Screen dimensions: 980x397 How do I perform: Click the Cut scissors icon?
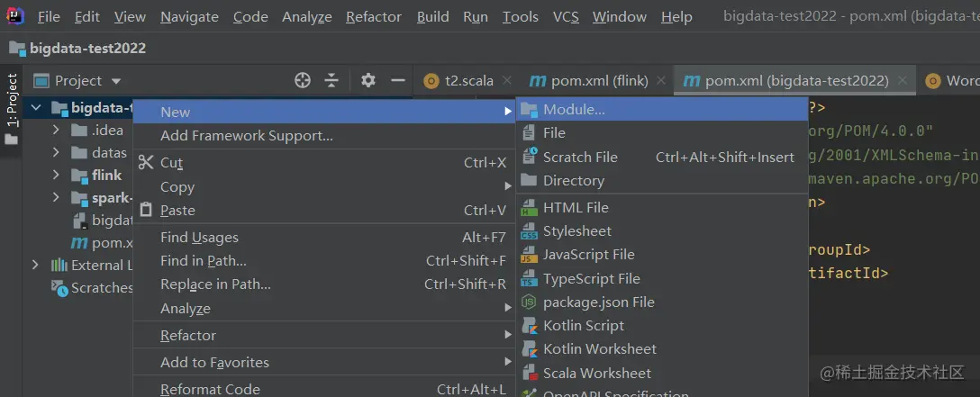click(146, 163)
